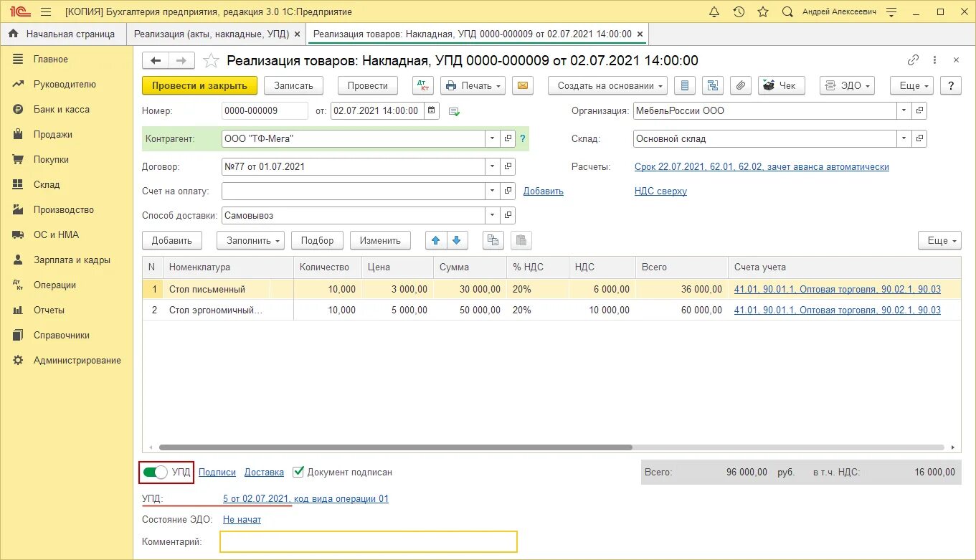Open УПД 5 от 02.07.2021 link

coord(305,498)
